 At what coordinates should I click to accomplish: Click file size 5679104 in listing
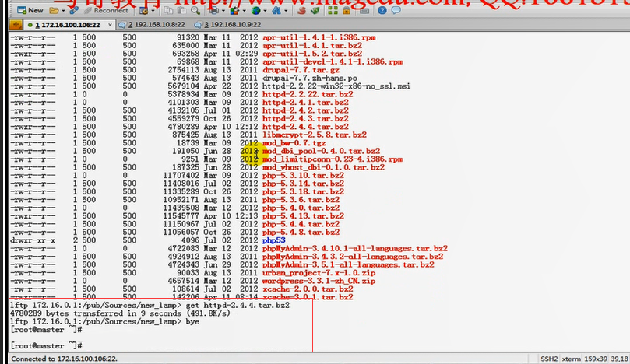click(x=185, y=86)
